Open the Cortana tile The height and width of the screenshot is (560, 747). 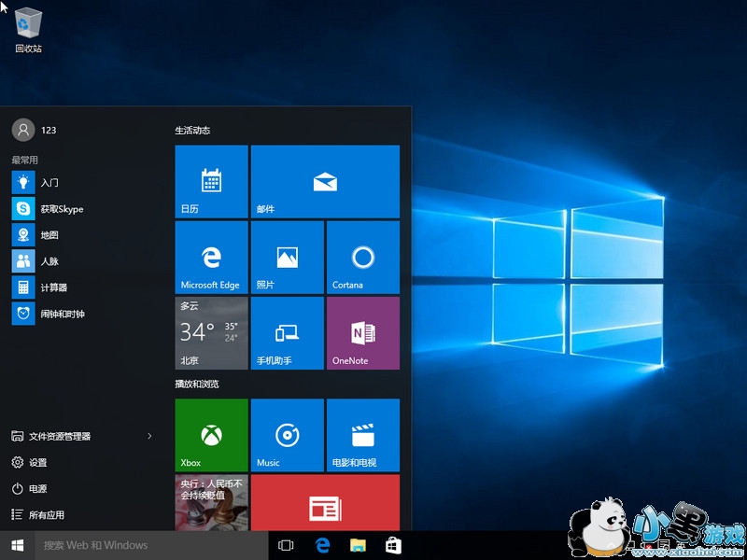coord(362,257)
